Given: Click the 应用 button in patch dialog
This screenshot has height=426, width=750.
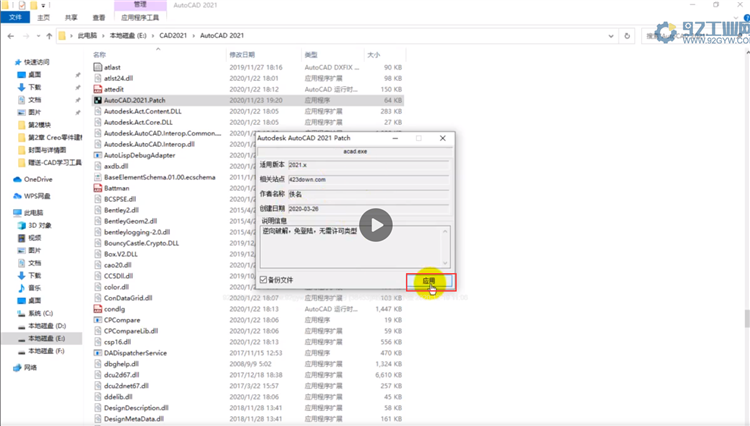Looking at the screenshot, I should coord(429,281).
